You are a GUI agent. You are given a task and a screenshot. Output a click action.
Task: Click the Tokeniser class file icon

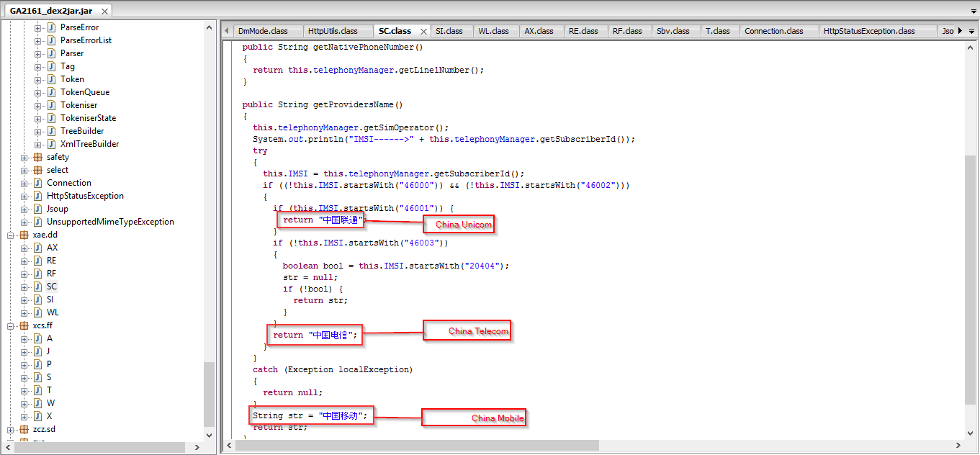51,105
